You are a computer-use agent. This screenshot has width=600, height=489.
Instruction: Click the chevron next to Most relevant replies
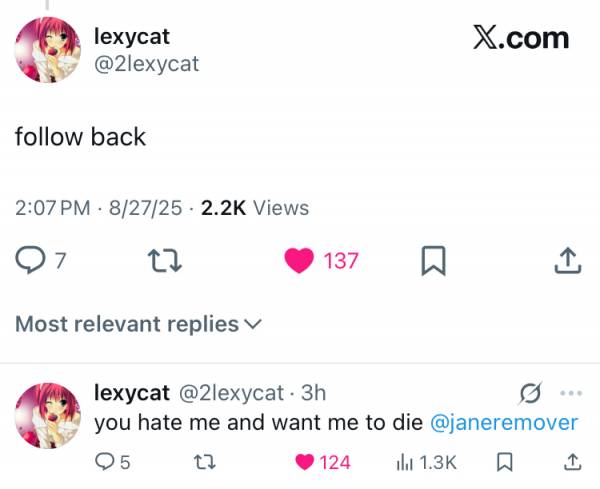tap(253, 324)
